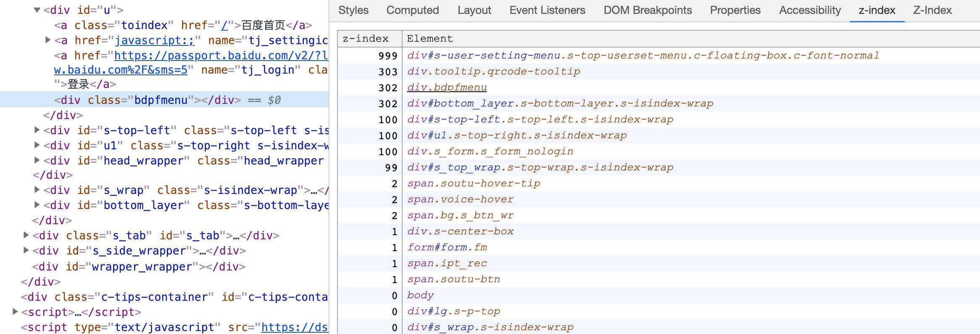The height and width of the screenshot is (334, 980).
Task: Open the Properties tab
Action: coord(735,10)
